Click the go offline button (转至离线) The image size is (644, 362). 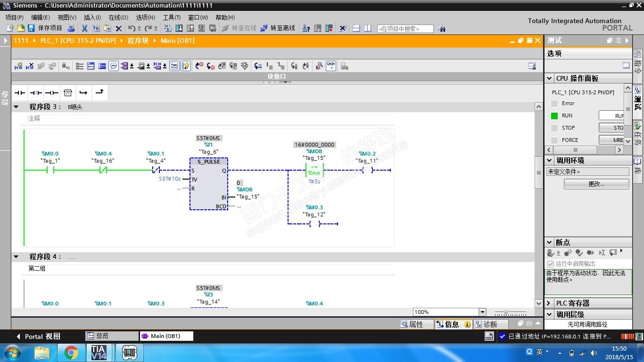pyautogui.click(x=278, y=28)
